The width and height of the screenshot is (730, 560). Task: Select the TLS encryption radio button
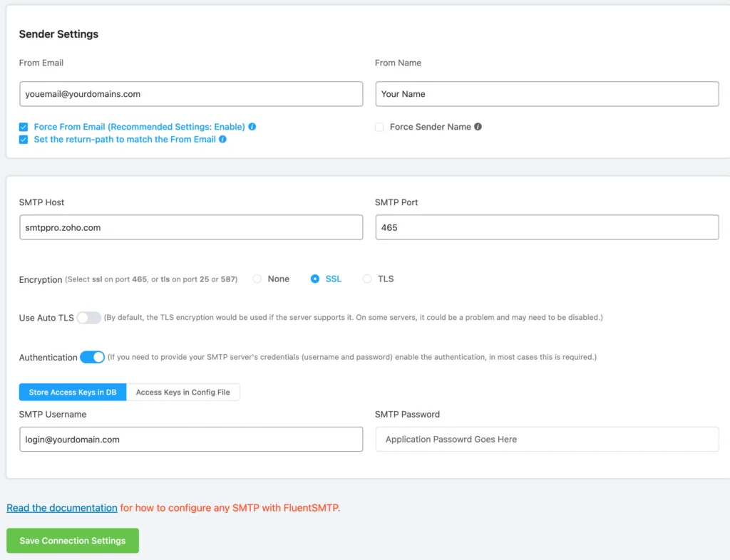(x=367, y=279)
